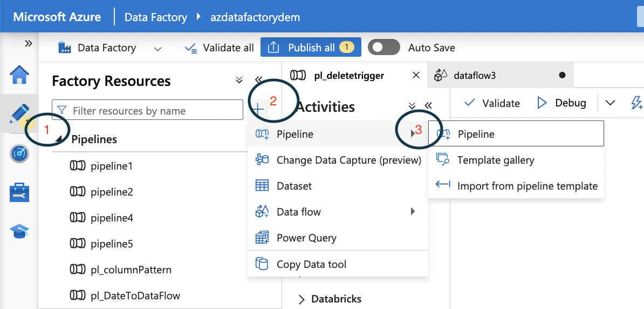
Task: Select Data flow in the add-resource menu
Action: pos(338,212)
